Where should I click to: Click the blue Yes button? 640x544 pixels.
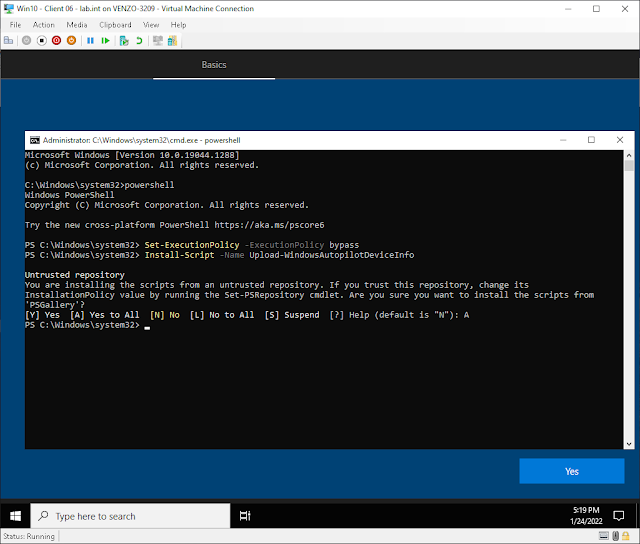(x=571, y=471)
